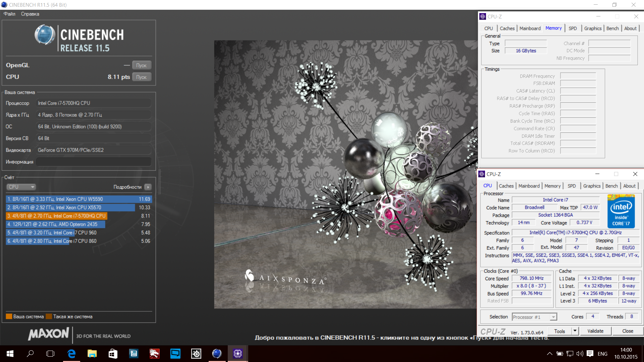Open Task View in taskbar
644x362 pixels.
50,354
